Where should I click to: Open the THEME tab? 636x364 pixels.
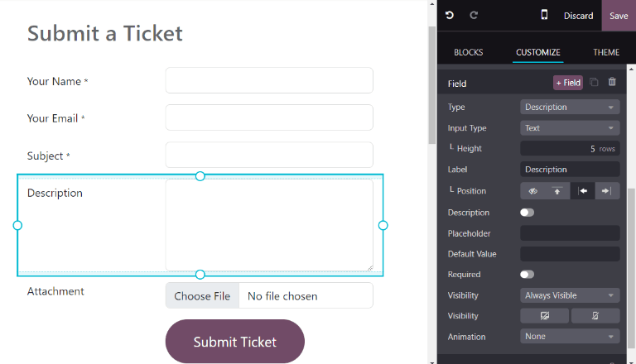(605, 52)
